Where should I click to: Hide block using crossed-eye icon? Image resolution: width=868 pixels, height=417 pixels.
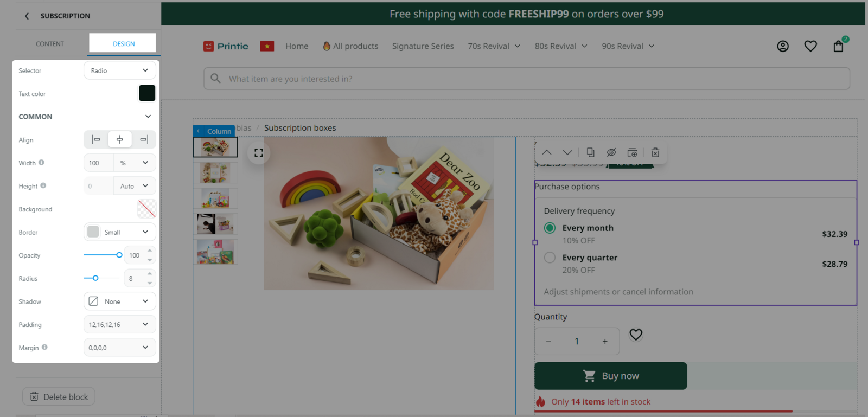point(611,152)
